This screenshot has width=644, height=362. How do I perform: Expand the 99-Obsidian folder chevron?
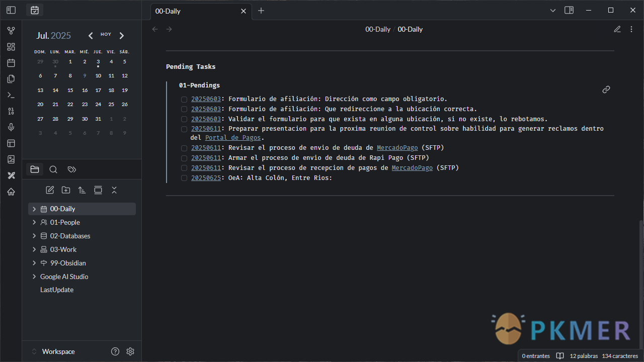click(x=34, y=263)
